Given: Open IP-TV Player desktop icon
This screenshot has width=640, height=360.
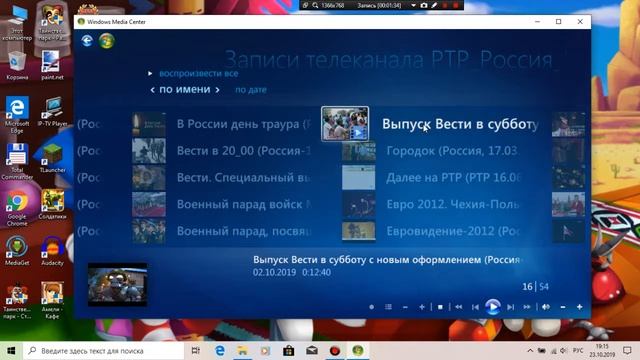Looking at the screenshot, I should 52,112.
